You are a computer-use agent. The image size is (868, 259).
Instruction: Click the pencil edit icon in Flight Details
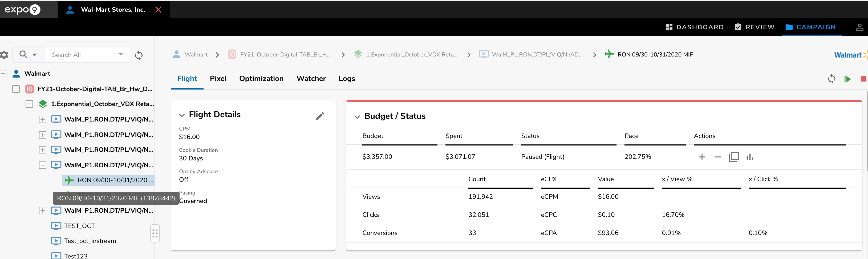(319, 116)
